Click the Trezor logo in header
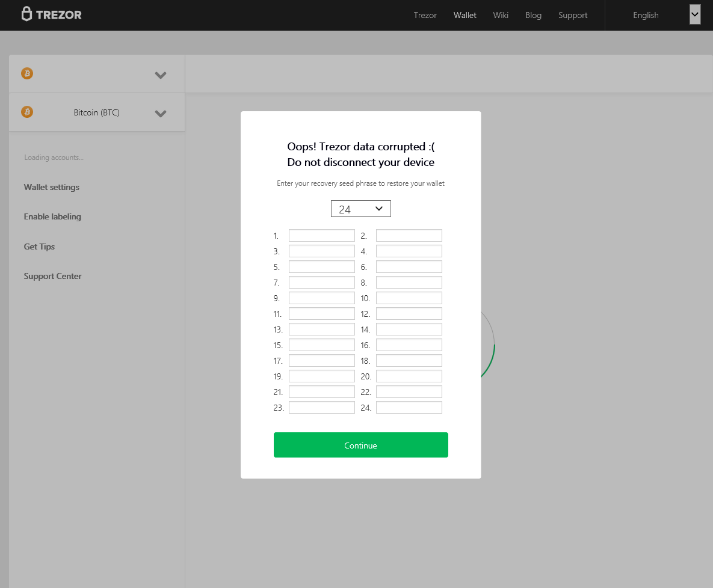The image size is (713, 588). [51, 14]
